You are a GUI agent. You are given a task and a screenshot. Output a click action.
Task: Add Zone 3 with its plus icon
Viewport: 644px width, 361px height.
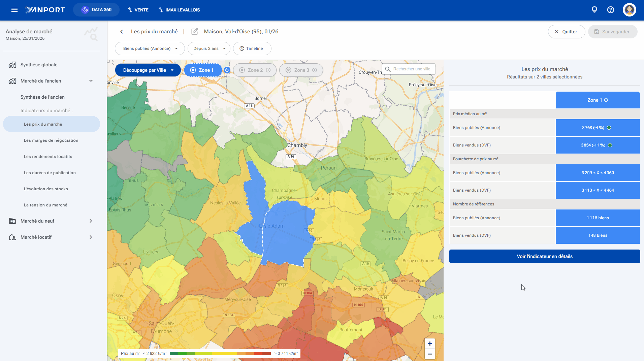[x=315, y=70]
